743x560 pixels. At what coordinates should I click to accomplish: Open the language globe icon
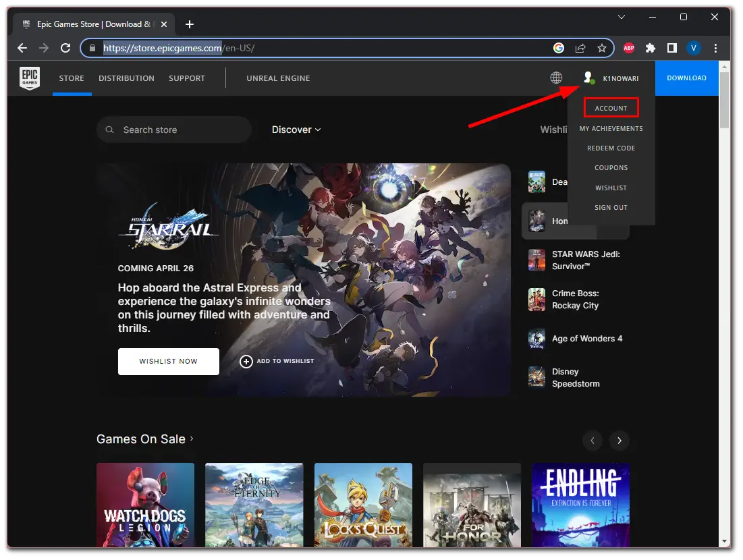point(556,78)
